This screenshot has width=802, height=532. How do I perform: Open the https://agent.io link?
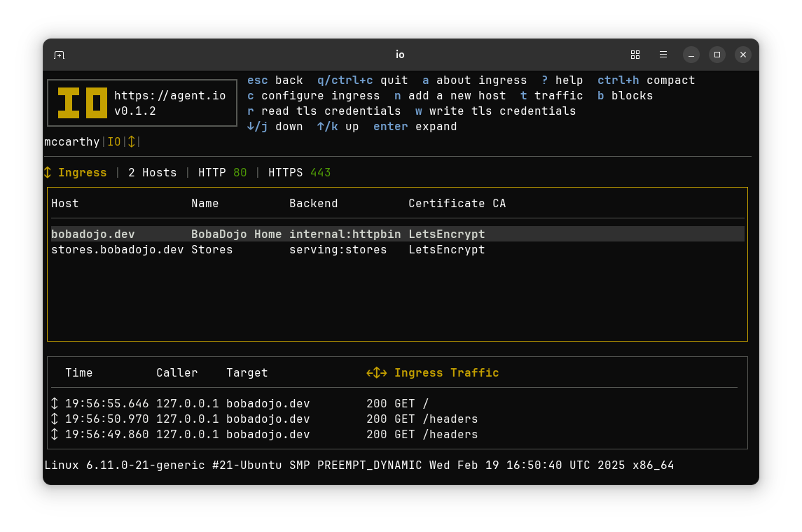click(170, 96)
